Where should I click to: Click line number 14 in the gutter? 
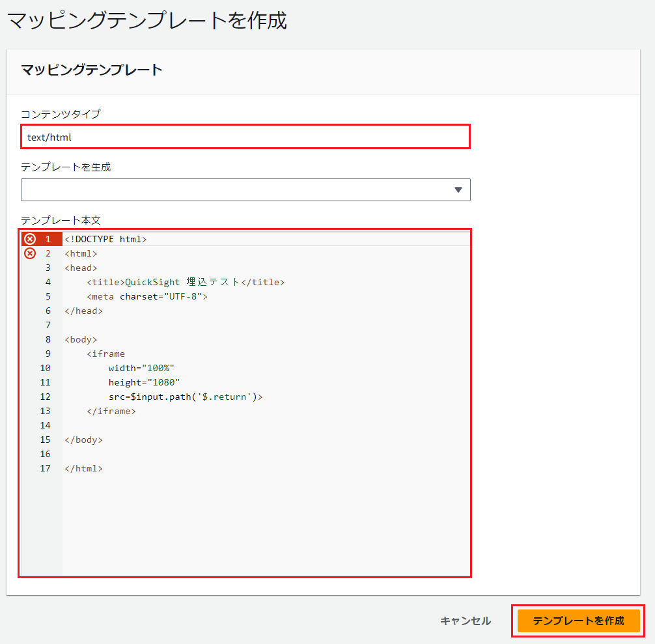[x=45, y=425]
